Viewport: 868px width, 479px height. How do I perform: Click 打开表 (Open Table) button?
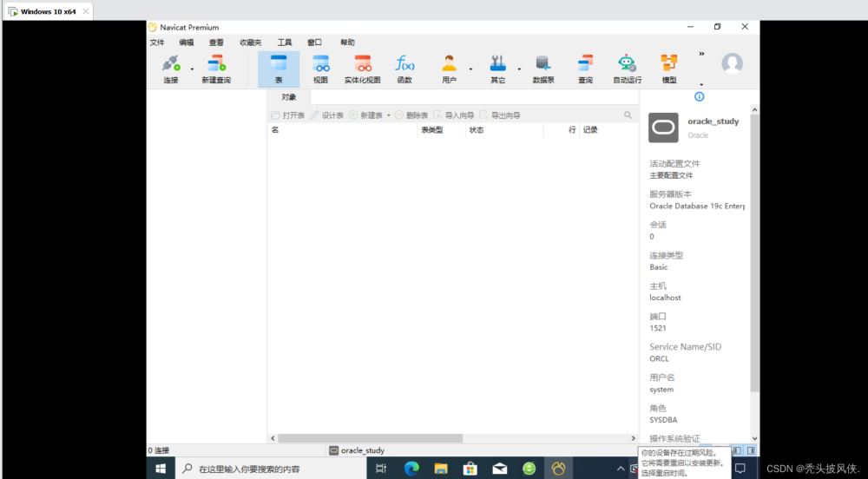288,115
